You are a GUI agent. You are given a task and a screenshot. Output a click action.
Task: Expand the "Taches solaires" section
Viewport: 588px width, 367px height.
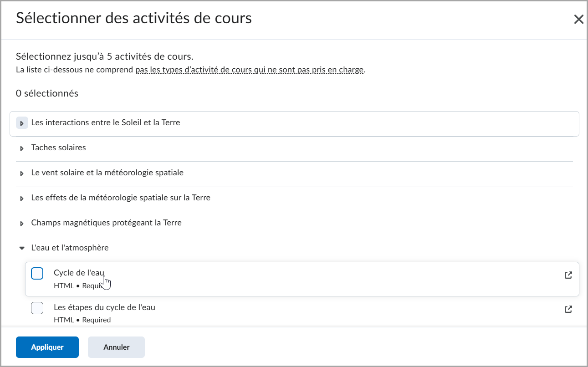[x=22, y=148]
